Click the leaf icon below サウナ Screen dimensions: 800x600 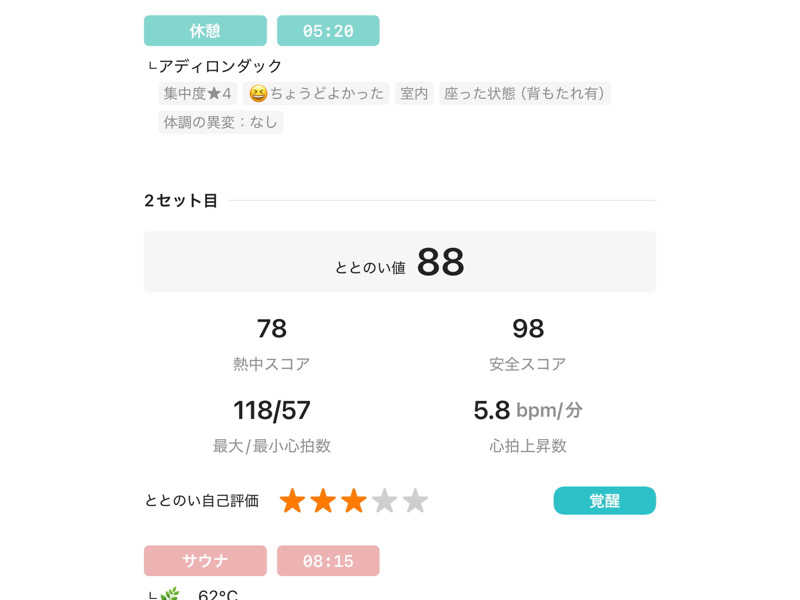[x=170, y=594]
